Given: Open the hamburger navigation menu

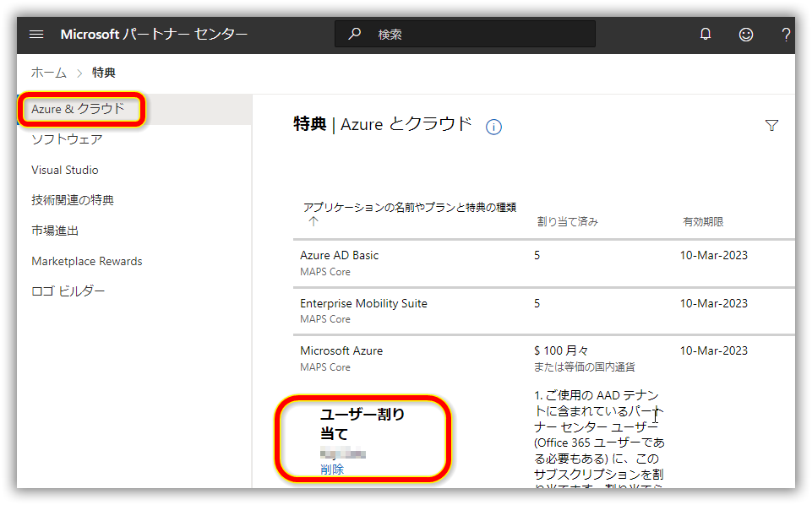Looking at the screenshot, I should (x=36, y=35).
